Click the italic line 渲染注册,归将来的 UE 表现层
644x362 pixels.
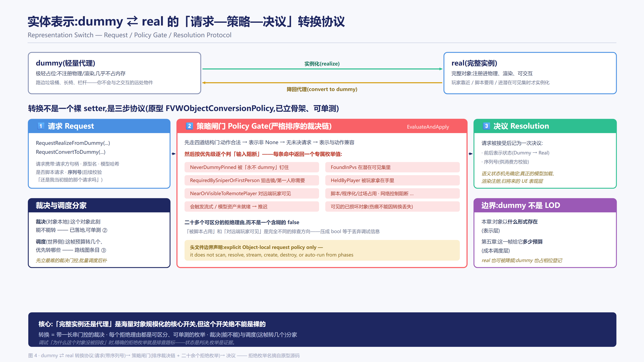[x=512, y=181]
